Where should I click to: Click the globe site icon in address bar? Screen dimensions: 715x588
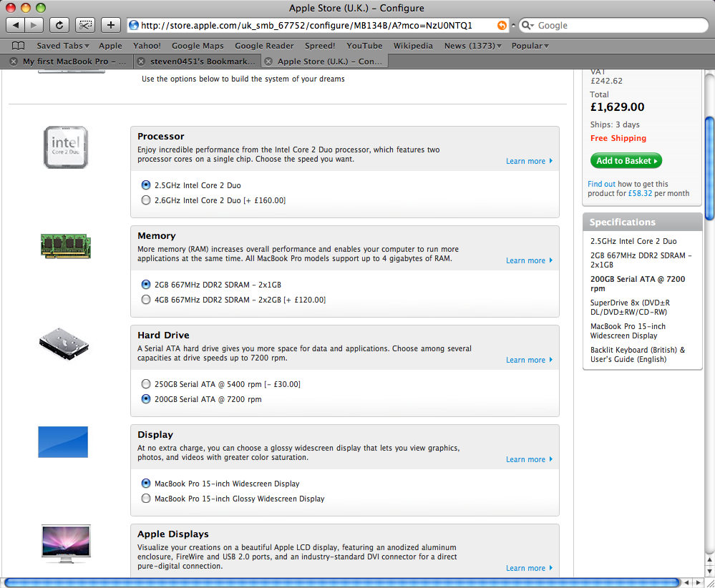(x=134, y=26)
